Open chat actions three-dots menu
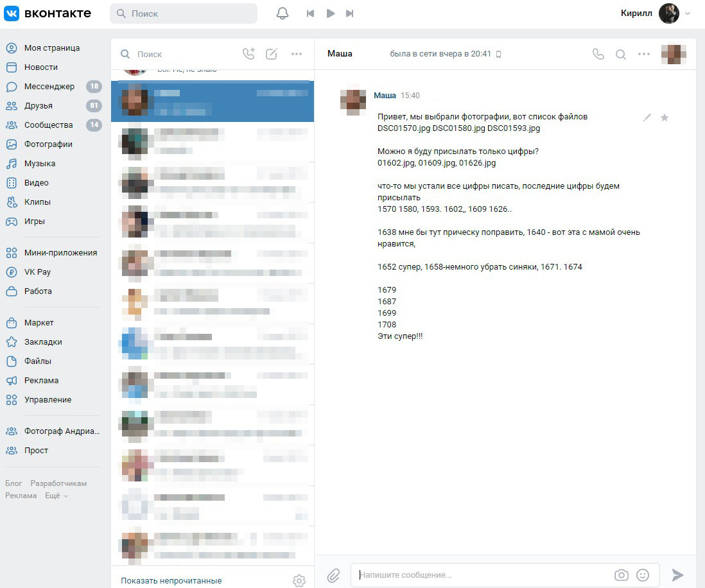Screen dimensions: 705x588 point(644,54)
